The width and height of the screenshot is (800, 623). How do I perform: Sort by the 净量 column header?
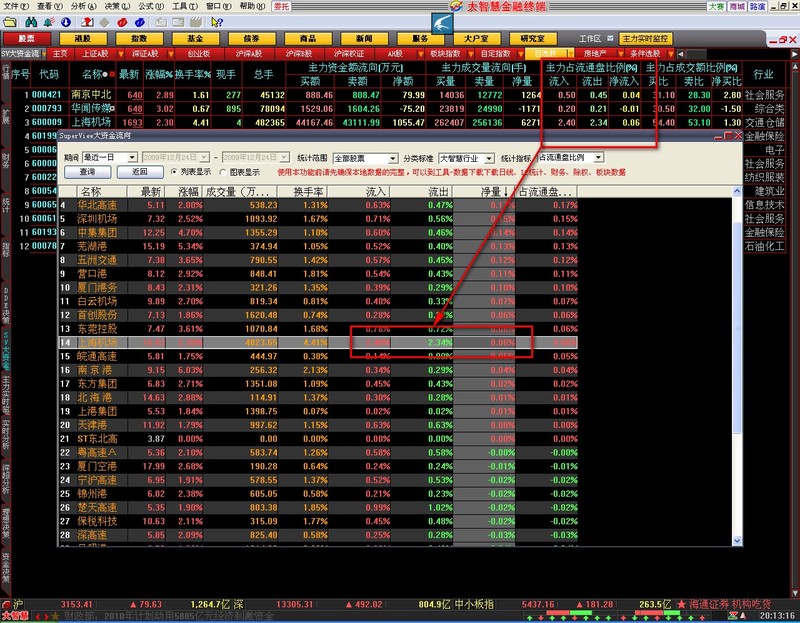484,192
